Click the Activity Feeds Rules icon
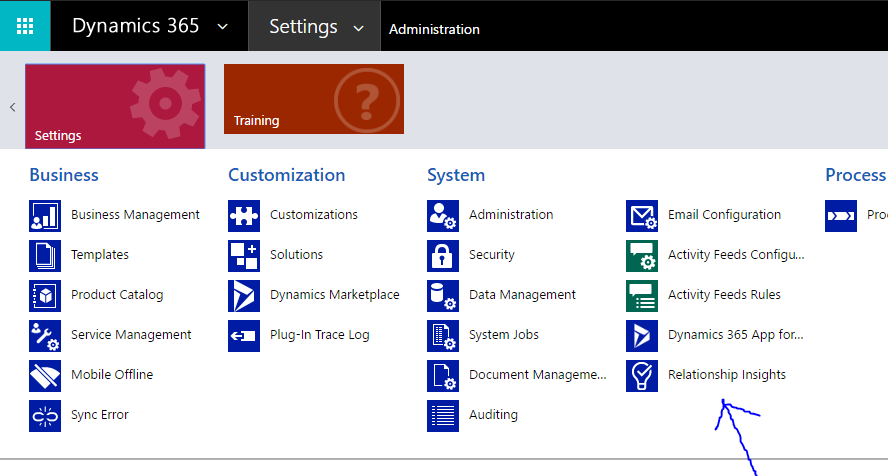 (x=642, y=295)
